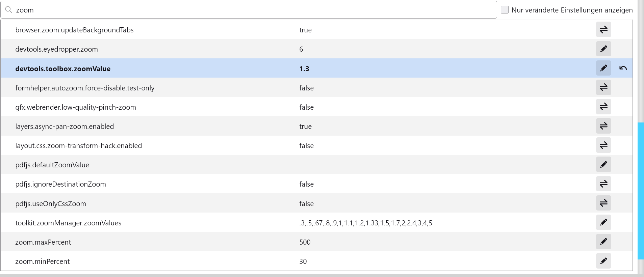This screenshot has width=644, height=277.
Task: Toggle formhelper.autozoom.force-disable.test-only setting
Action: click(x=603, y=88)
